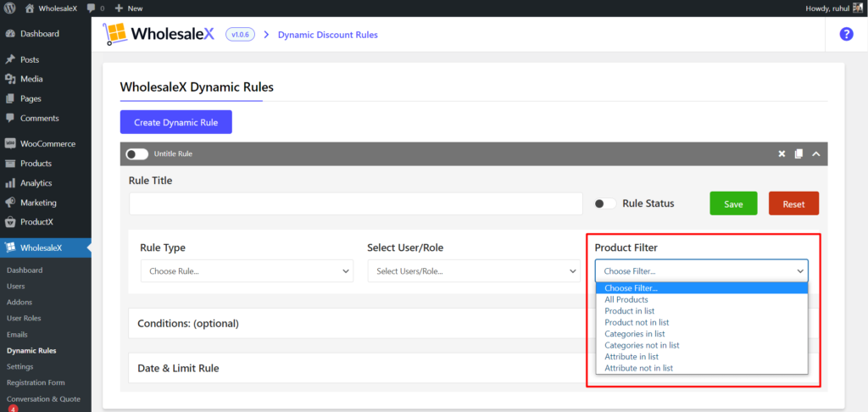Viewport: 868px width, 412px height.
Task: Toggle the Rule Status switch
Action: click(605, 203)
